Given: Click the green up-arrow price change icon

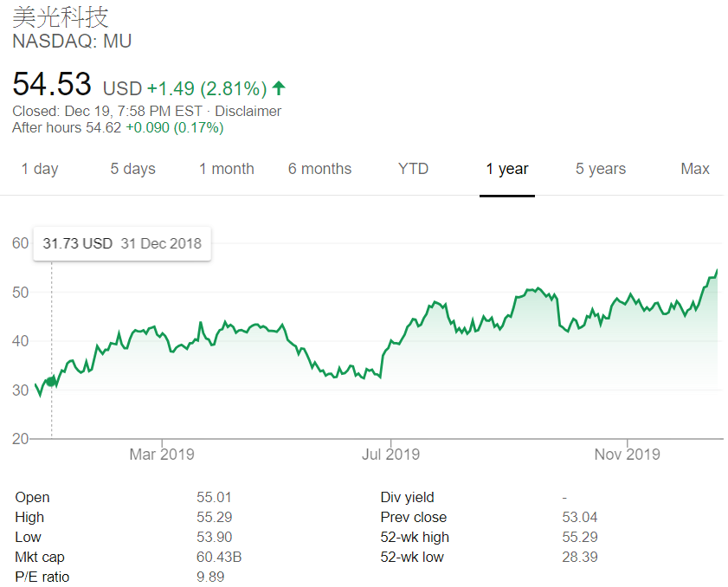Looking at the screenshot, I should (279, 87).
